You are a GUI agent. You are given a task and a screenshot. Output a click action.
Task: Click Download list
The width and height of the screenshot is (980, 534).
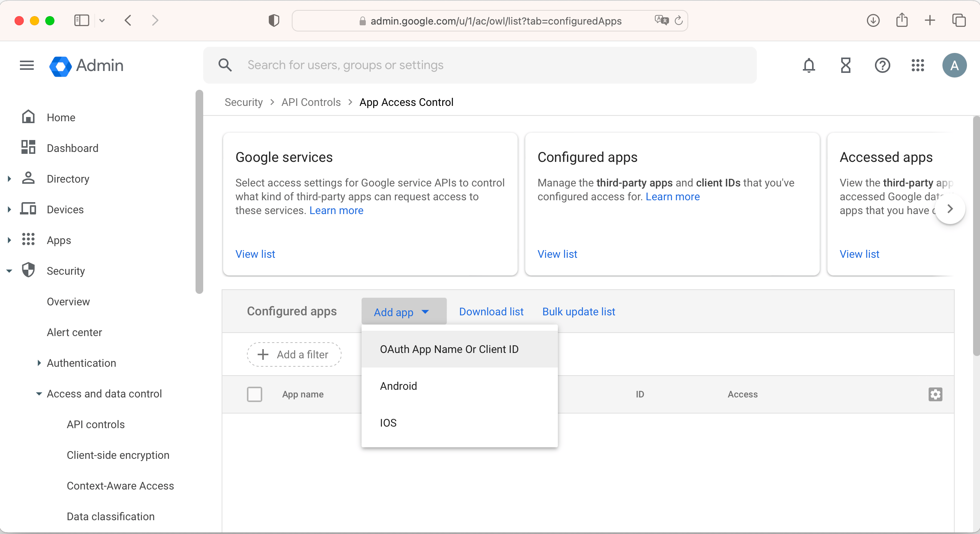coord(491,311)
